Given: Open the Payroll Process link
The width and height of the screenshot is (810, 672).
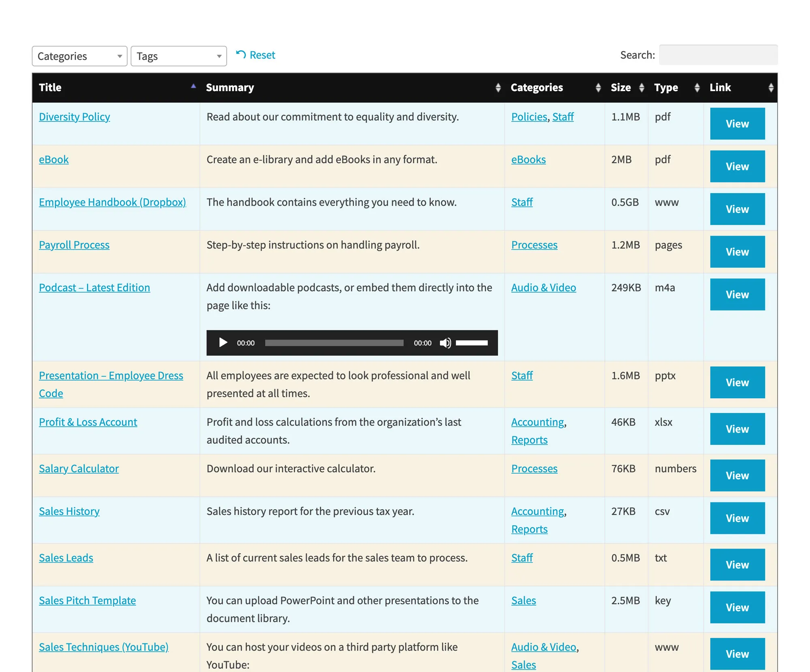Looking at the screenshot, I should pos(74,245).
